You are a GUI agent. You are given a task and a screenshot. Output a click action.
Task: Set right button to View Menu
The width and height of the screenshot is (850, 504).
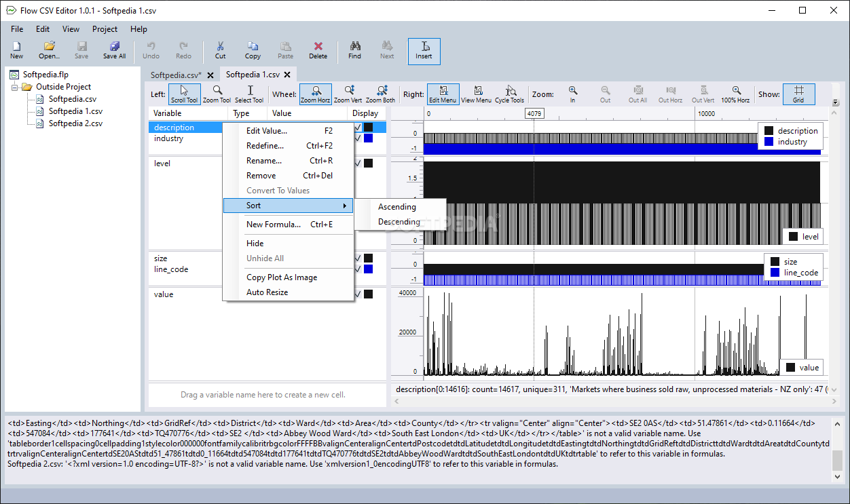(x=476, y=94)
